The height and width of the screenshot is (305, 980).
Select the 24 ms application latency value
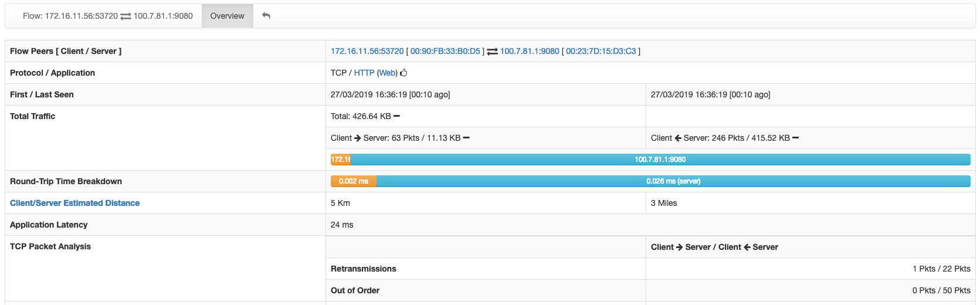pyautogui.click(x=342, y=225)
